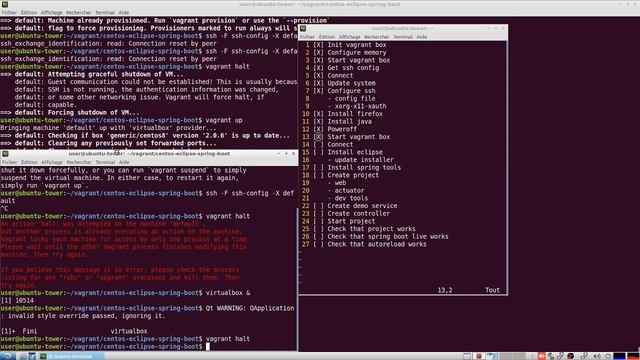Viewport: 640px width, 360px height.
Task: Click the red tray icon in the taskbar
Action: (541, 356)
